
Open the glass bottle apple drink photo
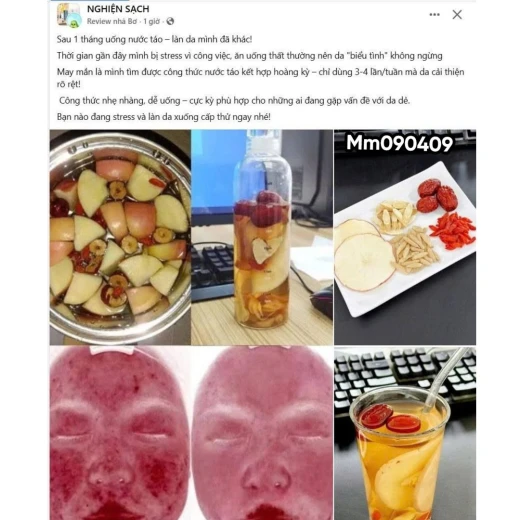tap(262, 237)
